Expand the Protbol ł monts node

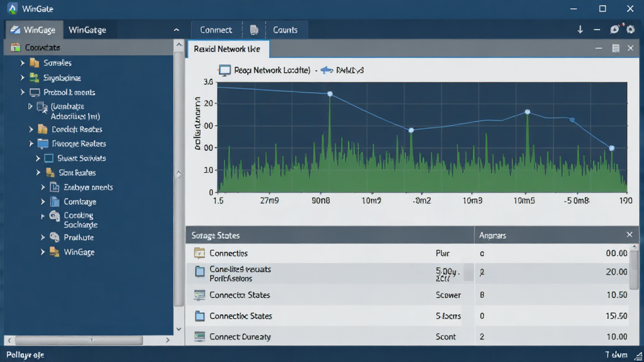click(x=23, y=92)
